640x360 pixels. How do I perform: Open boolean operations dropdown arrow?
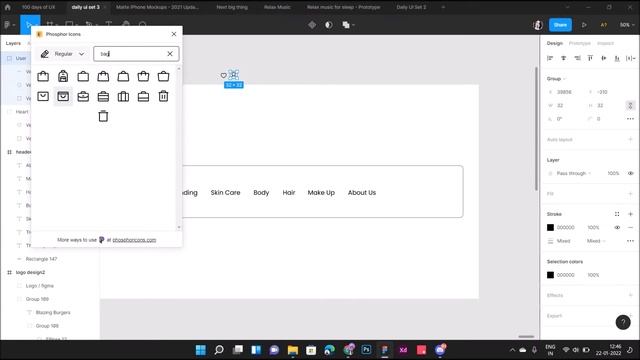[353, 25]
